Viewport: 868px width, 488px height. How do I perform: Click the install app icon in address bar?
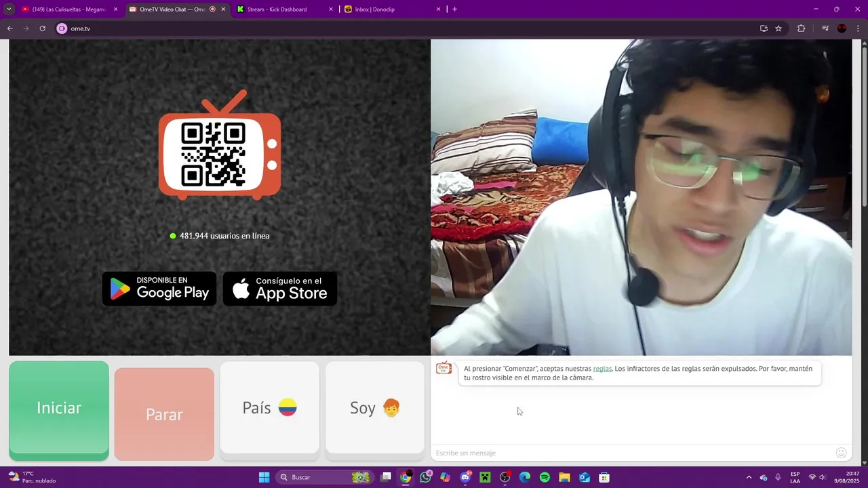pos(764,28)
